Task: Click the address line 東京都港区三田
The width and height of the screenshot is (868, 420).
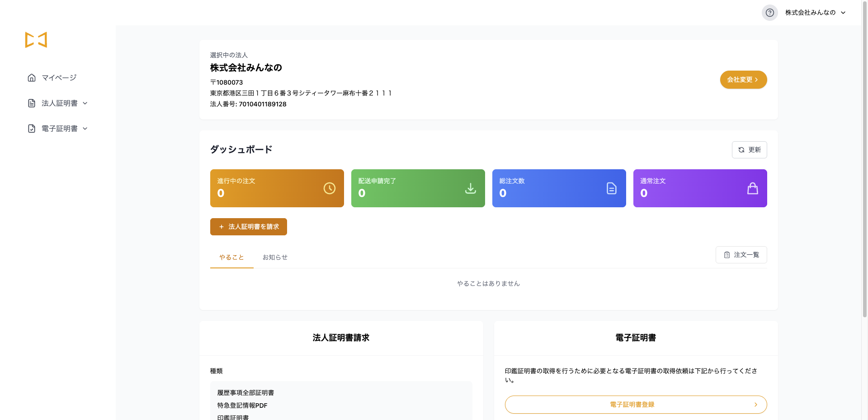Action: click(301, 93)
